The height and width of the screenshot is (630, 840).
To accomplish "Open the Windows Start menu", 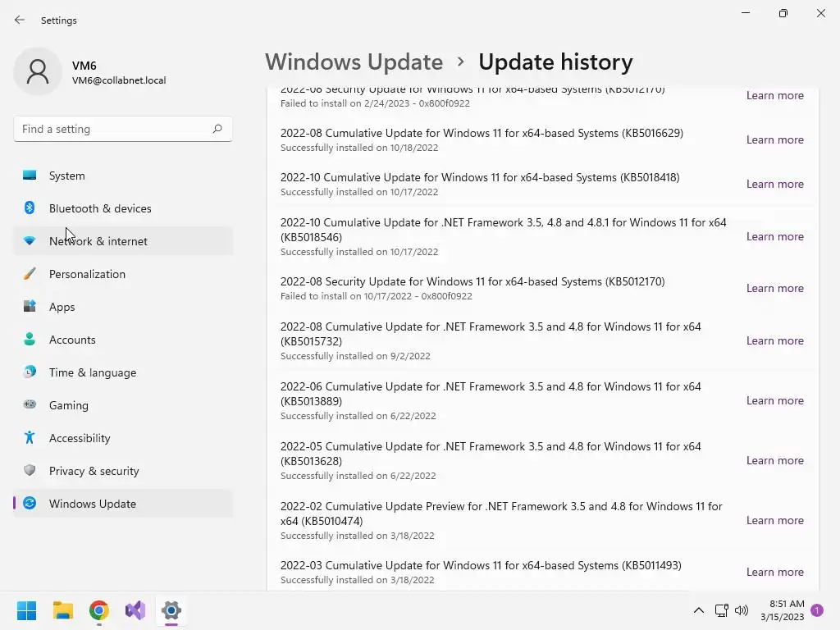I will pos(26,610).
